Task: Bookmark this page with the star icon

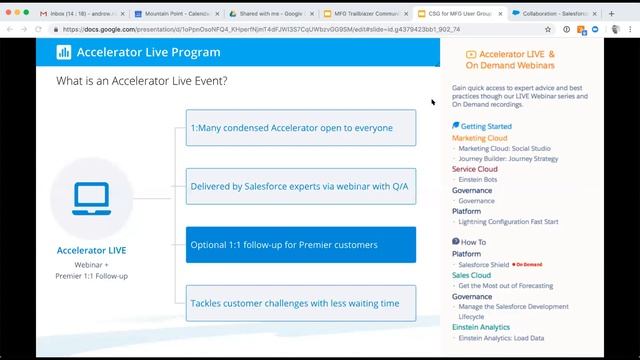Action: pos(548,29)
